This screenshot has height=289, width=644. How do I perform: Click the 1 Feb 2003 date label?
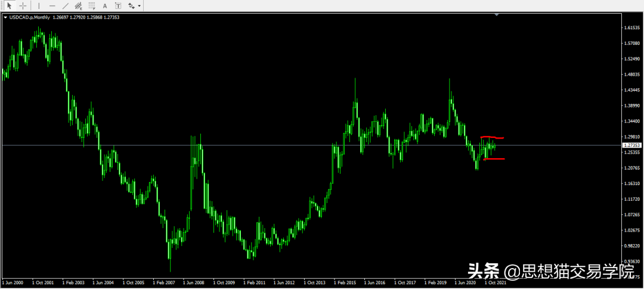click(73, 283)
